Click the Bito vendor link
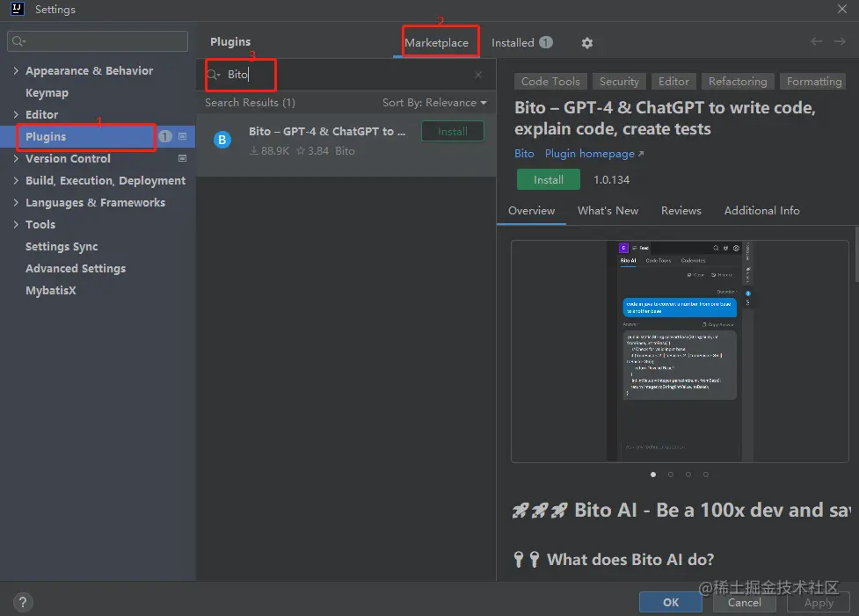Viewport: 859px width, 616px height. point(524,154)
